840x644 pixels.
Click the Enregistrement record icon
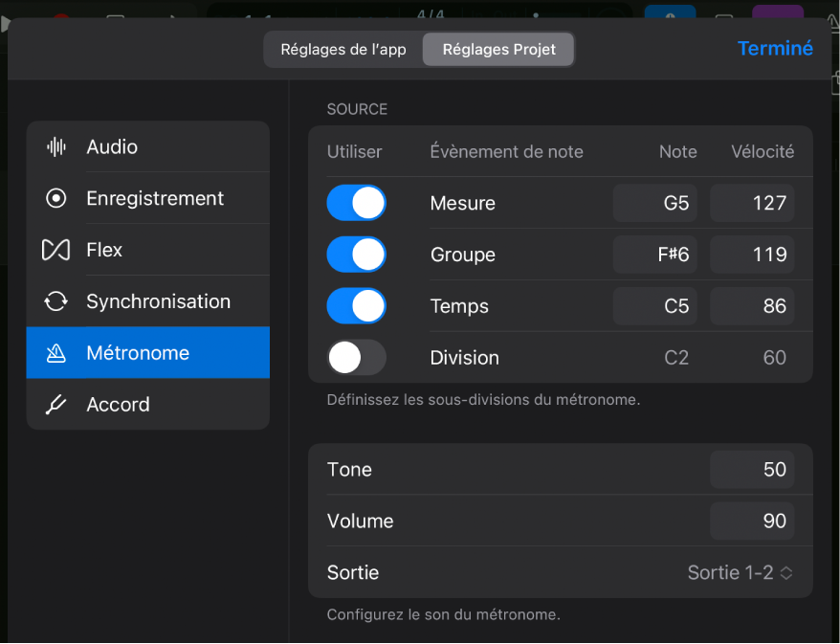tap(56, 198)
